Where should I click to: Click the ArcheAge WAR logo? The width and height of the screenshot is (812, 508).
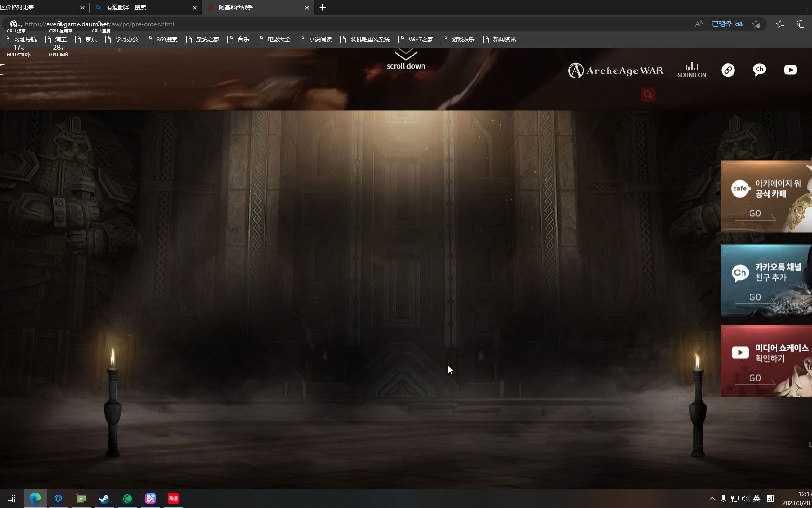point(616,71)
